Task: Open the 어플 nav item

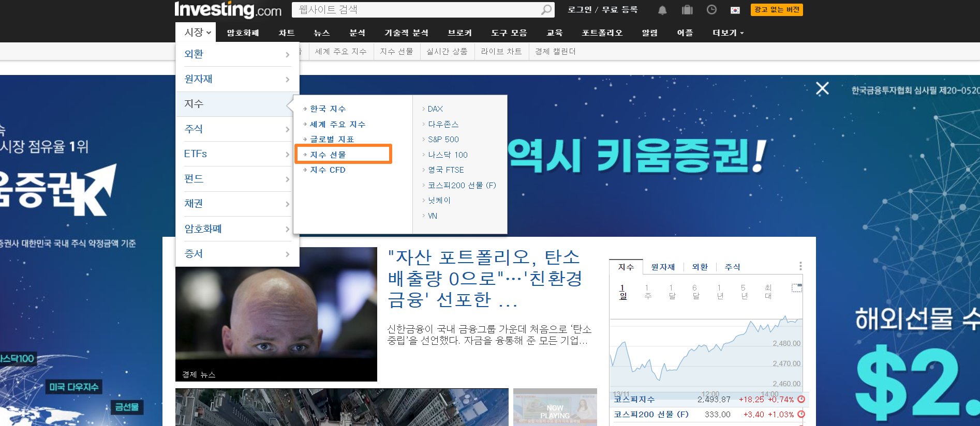Action: pyautogui.click(x=685, y=33)
